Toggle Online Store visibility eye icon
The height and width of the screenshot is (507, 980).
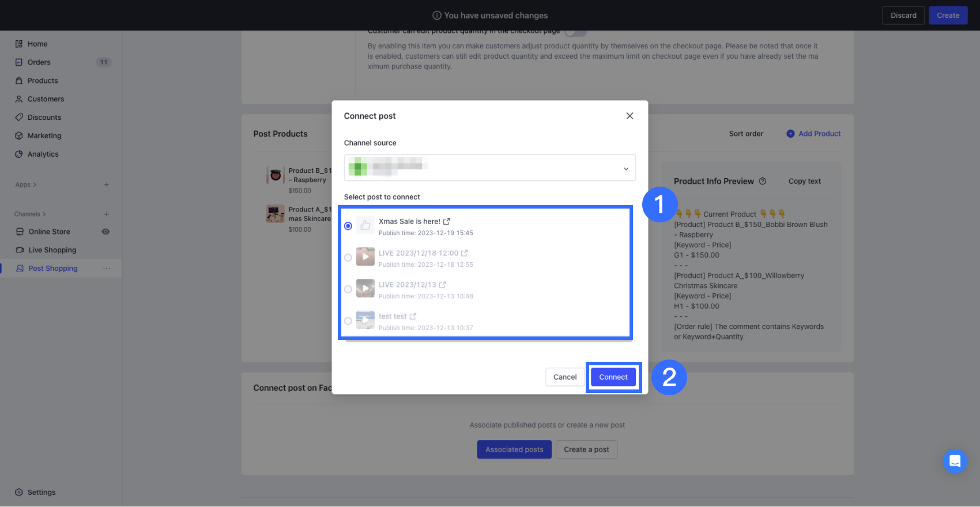coord(106,232)
